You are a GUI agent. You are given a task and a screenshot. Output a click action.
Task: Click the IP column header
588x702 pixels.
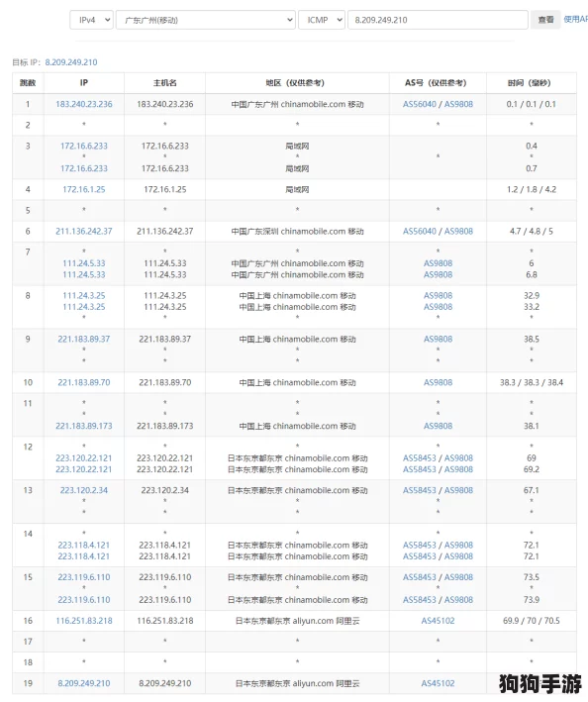(84, 83)
